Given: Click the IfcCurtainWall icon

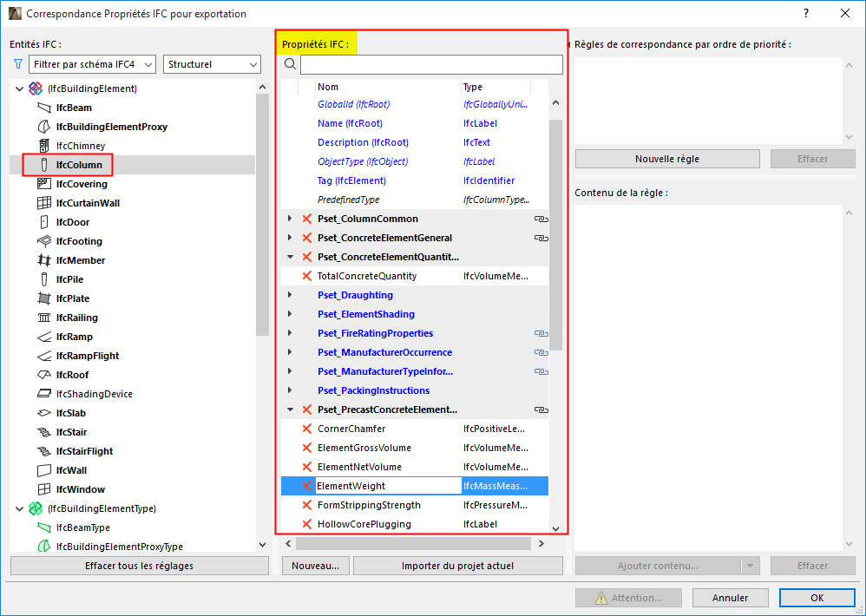Looking at the screenshot, I should click(44, 203).
